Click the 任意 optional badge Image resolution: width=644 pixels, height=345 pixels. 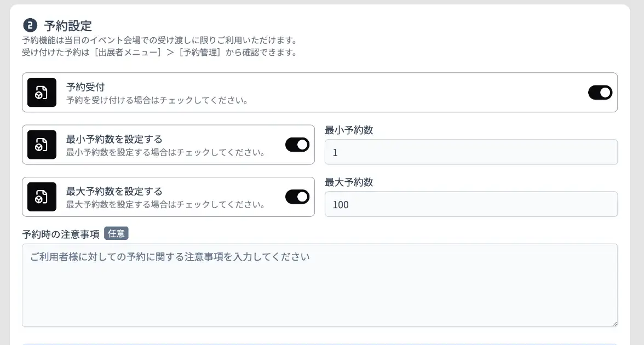click(116, 234)
